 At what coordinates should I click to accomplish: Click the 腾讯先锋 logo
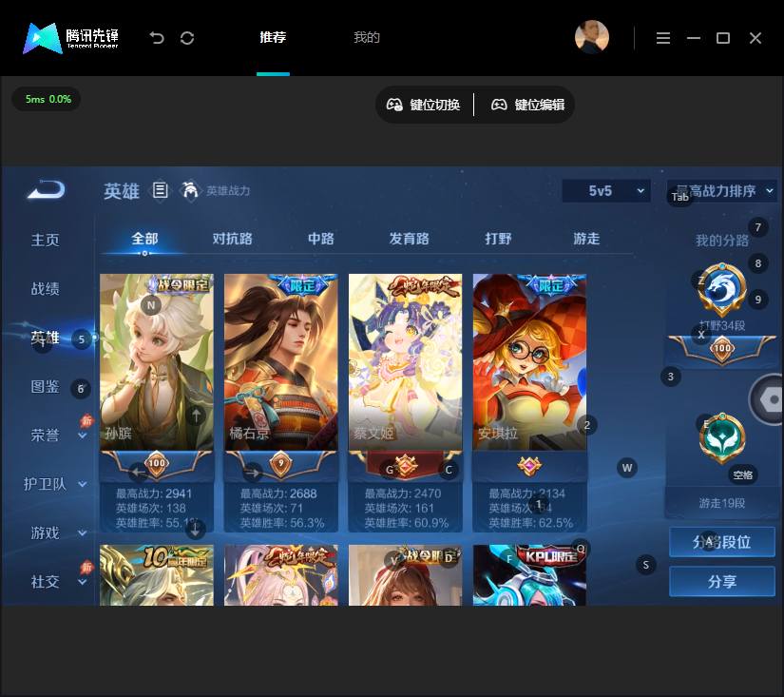[x=71, y=37]
